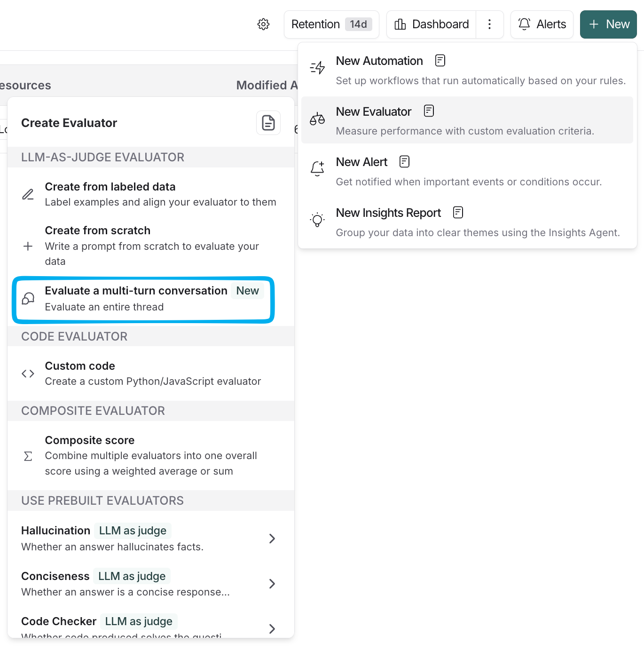Click LLM as judge tag on Conciseness

(132, 576)
